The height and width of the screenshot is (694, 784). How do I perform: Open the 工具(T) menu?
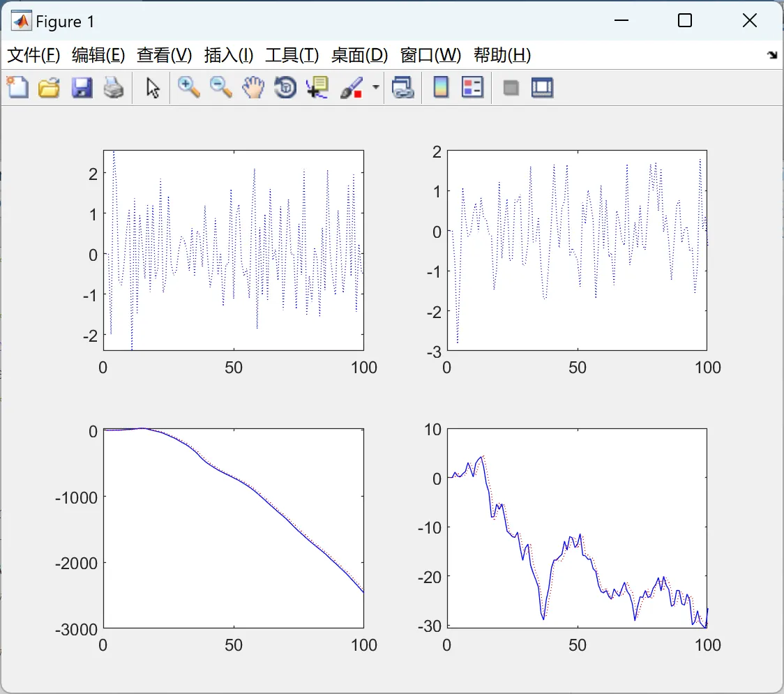pyautogui.click(x=292, y=55)
